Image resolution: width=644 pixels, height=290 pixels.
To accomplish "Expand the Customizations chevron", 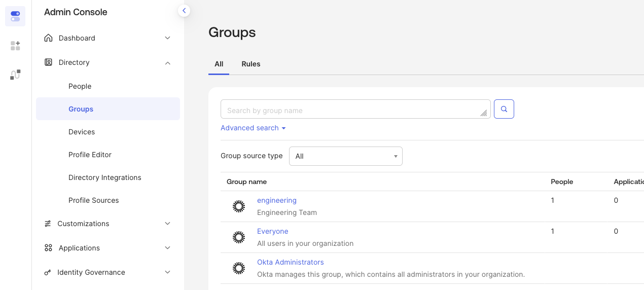I will click(168, 224).
